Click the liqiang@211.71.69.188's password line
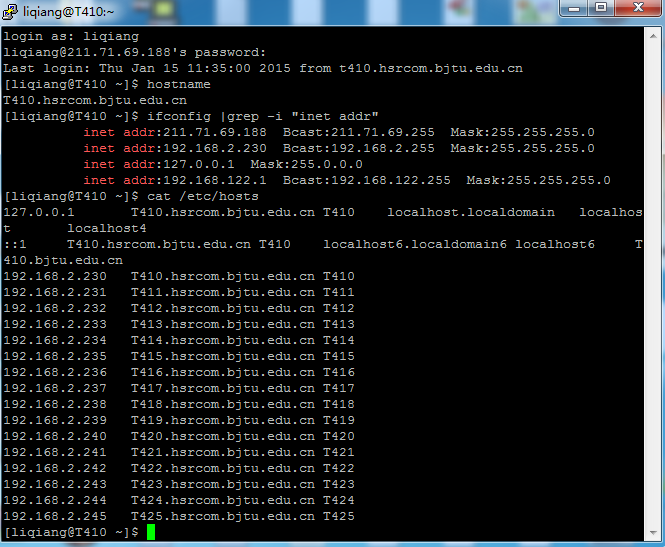The height and width of the screenshot is (547, 665). pyautogui.click(x=134, y=53)
